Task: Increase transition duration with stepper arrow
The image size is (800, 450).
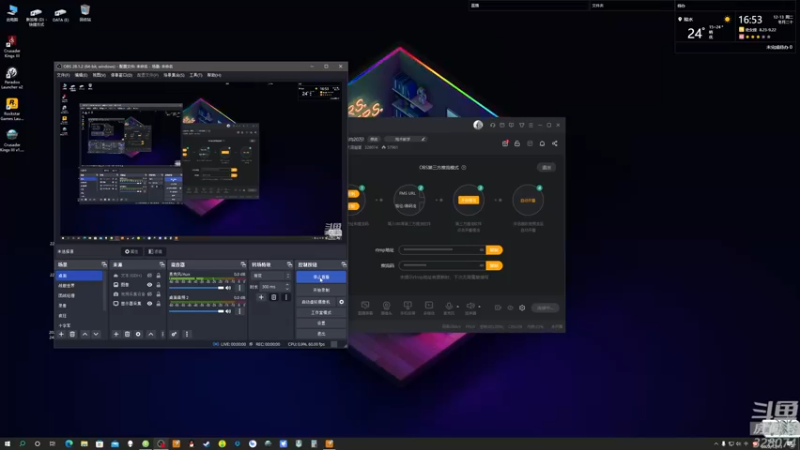Action: coord(287,285)
